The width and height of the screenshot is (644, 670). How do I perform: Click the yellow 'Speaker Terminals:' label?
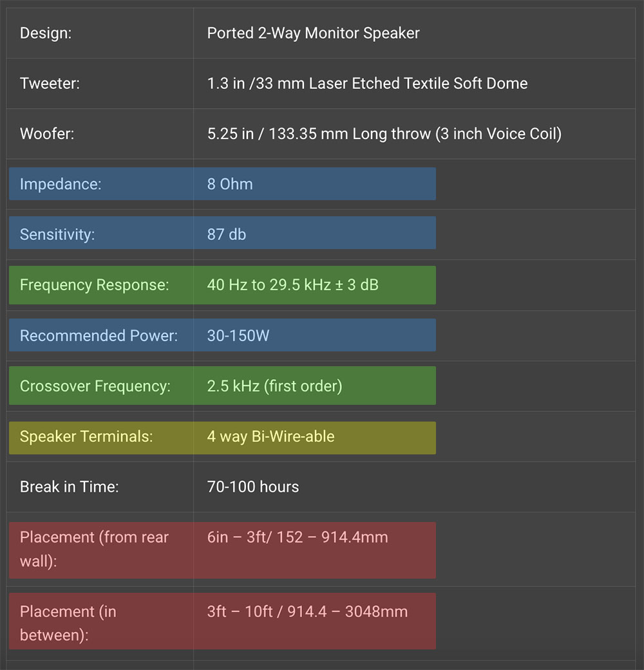[86, 436]
